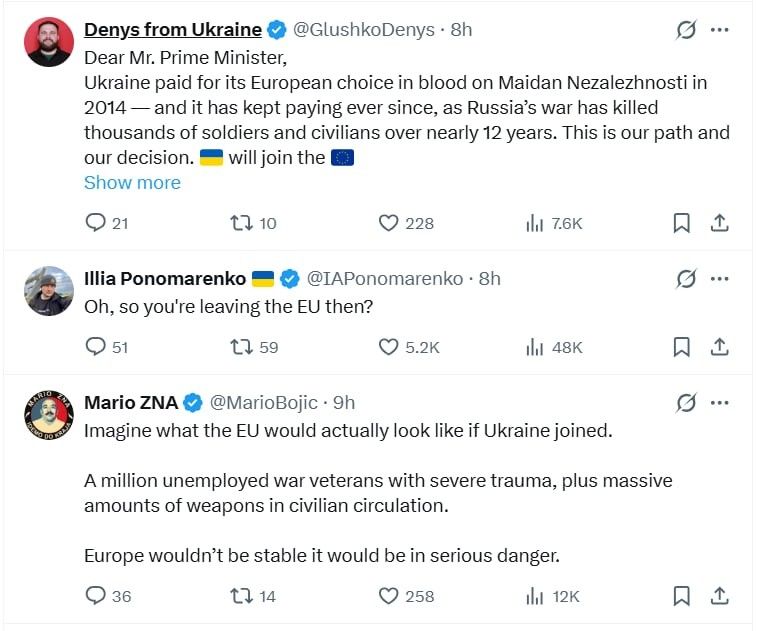Click Illia Ponomarenko's avatar image
This screenshot has height=631, width=757.
coord(48,291)
